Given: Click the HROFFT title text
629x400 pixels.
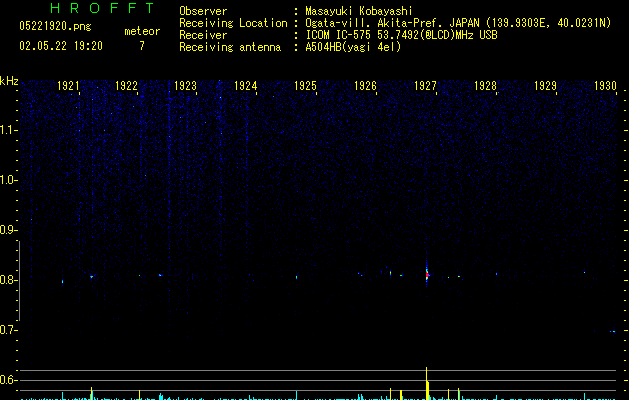Looking at the screenshot, I should [x=102, y=8].
